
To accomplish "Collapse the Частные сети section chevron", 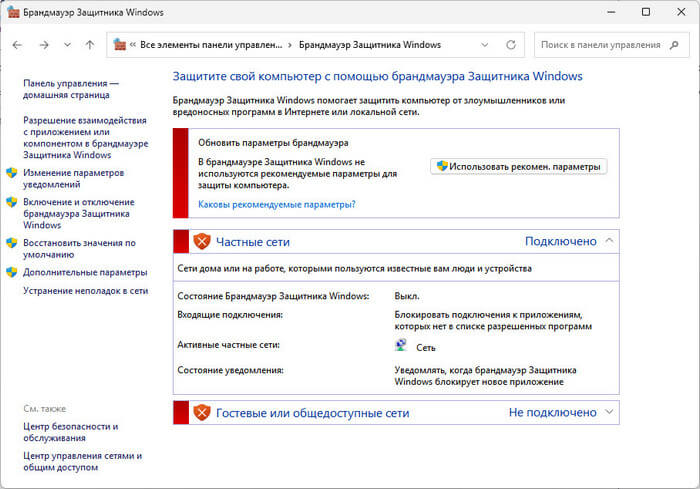I will pyautogui.click(x=610, y=241).
